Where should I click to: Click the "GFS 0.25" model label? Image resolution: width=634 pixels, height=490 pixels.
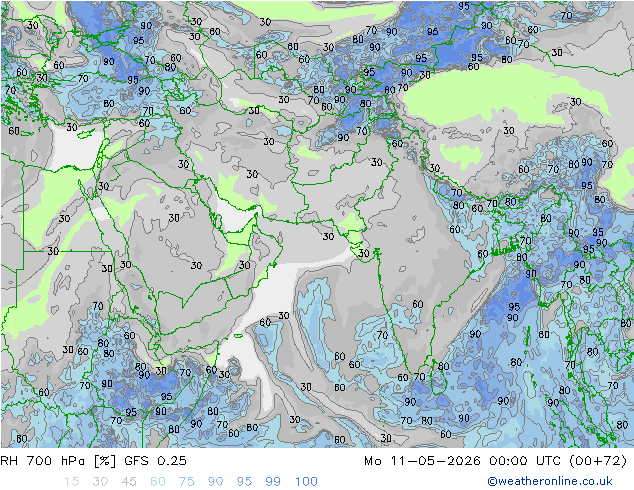(155, 460)
